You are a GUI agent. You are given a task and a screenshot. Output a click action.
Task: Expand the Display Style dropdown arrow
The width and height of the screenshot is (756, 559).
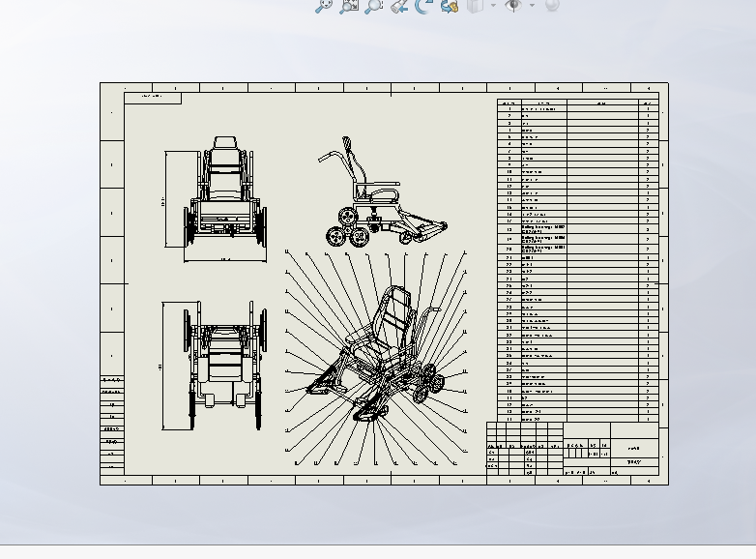(x=493, y=5)
